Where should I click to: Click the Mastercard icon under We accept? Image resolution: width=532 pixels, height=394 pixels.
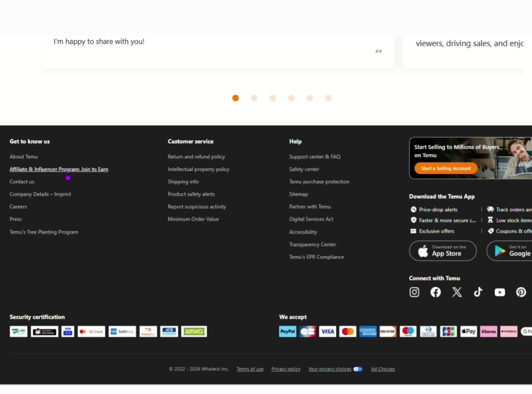click(348, 331)
